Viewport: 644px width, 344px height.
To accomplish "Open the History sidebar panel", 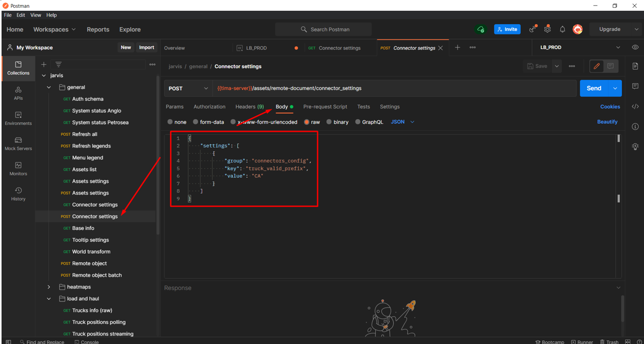I will [18, 194].
